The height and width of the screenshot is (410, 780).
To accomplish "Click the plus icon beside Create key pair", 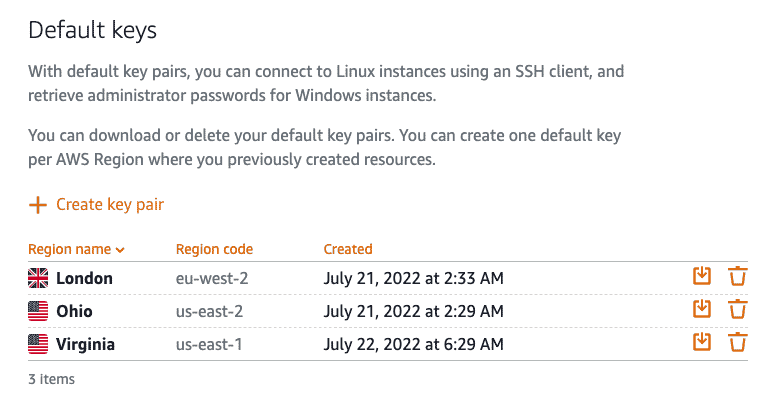I will 38,205.
